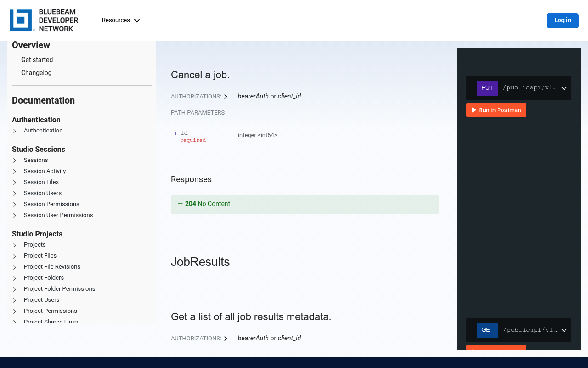Viewport: 588px width, 368px height.
Task: Select Session User Permissions in sidebar
Action: click(58, 215)
